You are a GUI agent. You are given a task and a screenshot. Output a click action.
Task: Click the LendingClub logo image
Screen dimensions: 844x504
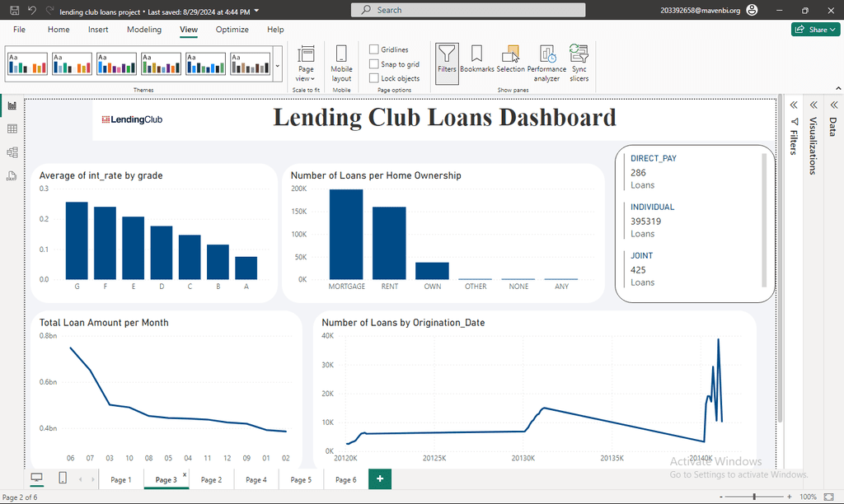pyautogui.click(x=132, y=119)
